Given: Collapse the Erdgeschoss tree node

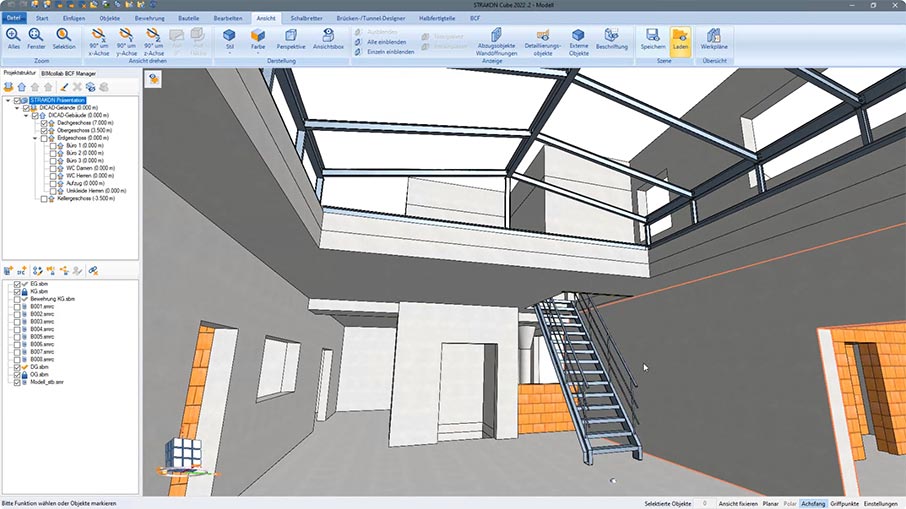Looking at the screenshot, I should 35,138.
